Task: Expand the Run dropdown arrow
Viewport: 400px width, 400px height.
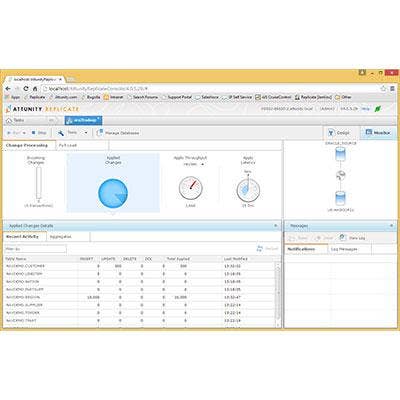Action: point(24,133)
